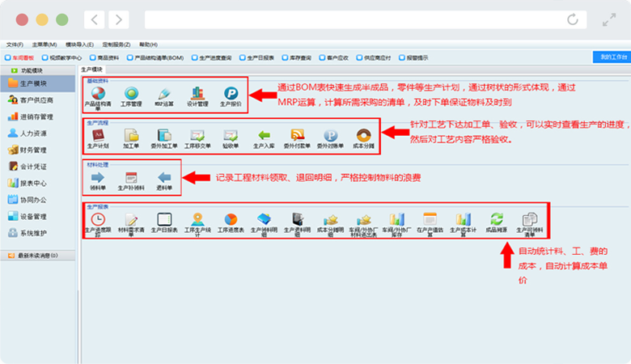Open the 生产进度跟踪 clock icon
The width and height of the screenshot is (631, 364).
click(98, 219)
